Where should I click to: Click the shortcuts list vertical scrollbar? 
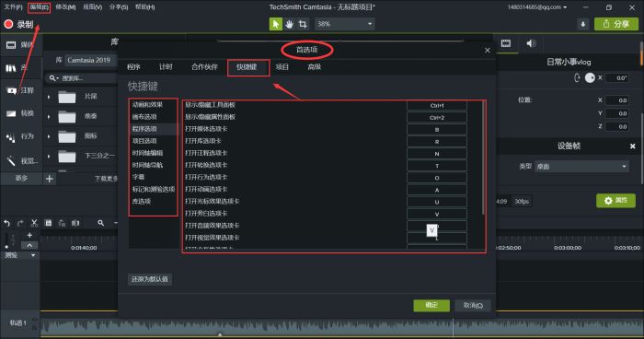coord(483,158)
